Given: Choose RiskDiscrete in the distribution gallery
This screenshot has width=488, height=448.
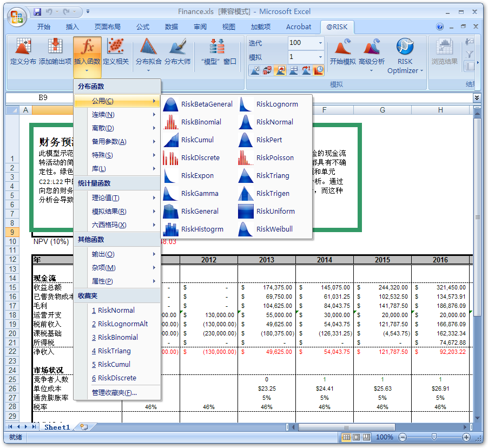Looking at the screenshot, I should tap(197, 158).
